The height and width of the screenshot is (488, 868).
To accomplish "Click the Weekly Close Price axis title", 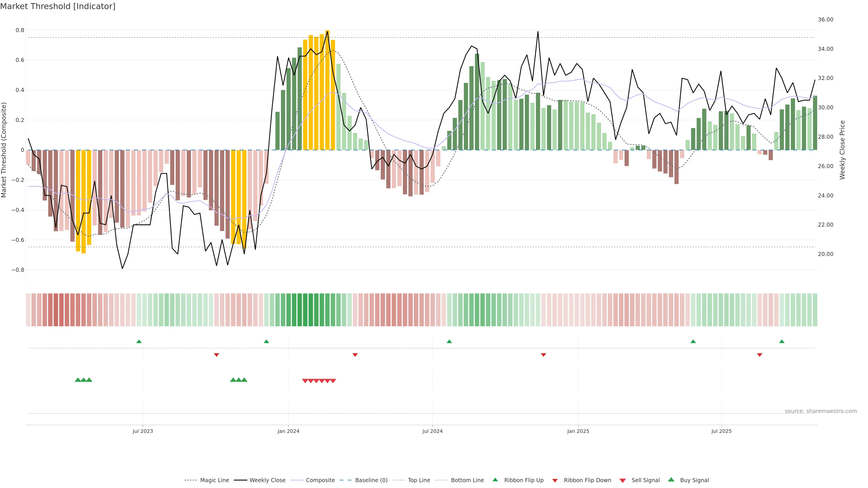I will [x=842, y=150].
